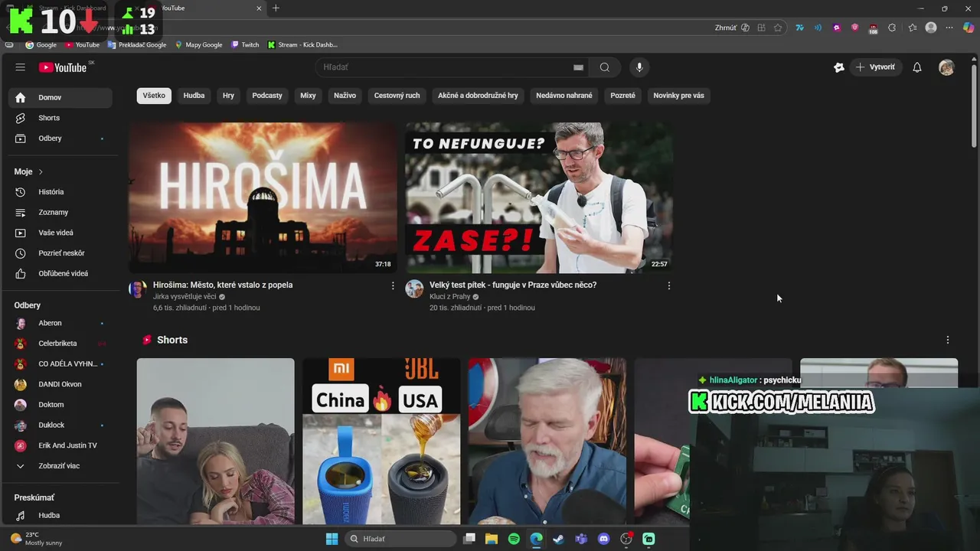980x551 pixels.
Task: Expand subscriptions with Zobraziť viac
Action: coord(60,466)
